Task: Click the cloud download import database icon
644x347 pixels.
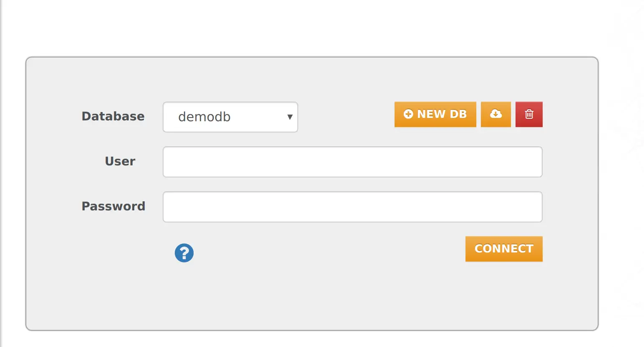Action: [x=496, y=114]
